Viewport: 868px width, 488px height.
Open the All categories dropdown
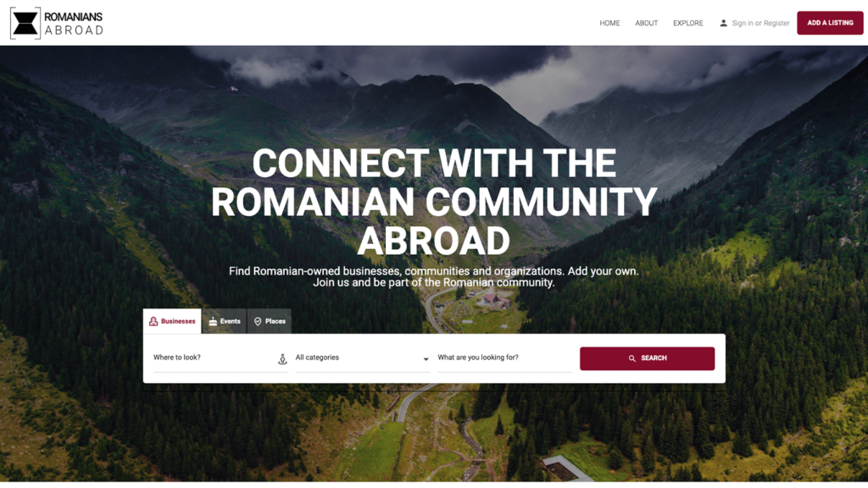pyautogui.click(x=363, y=358)
